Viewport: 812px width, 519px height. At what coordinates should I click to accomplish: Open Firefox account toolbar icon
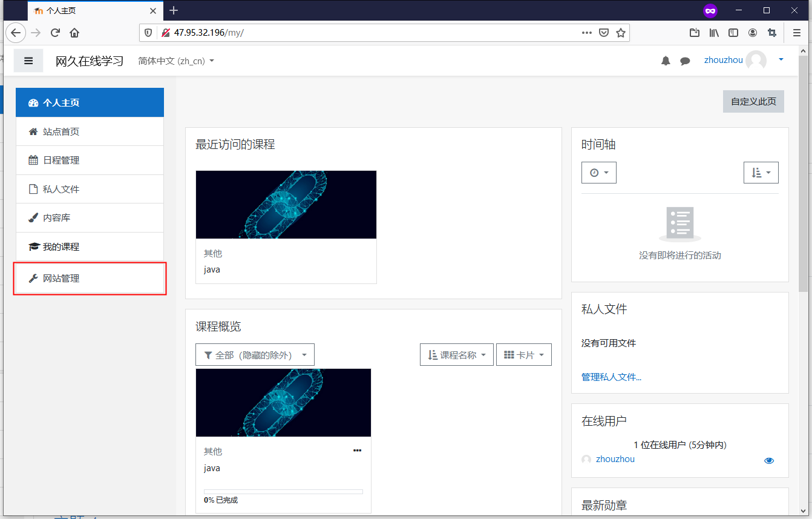pos(753,33)
